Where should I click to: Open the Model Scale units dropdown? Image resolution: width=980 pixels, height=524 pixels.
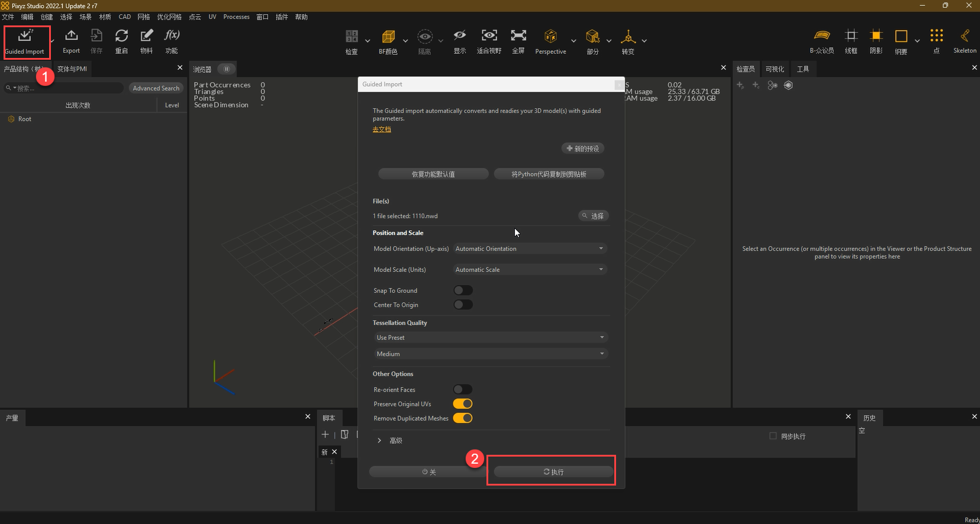pyautogui.click(x=530, y=270)
